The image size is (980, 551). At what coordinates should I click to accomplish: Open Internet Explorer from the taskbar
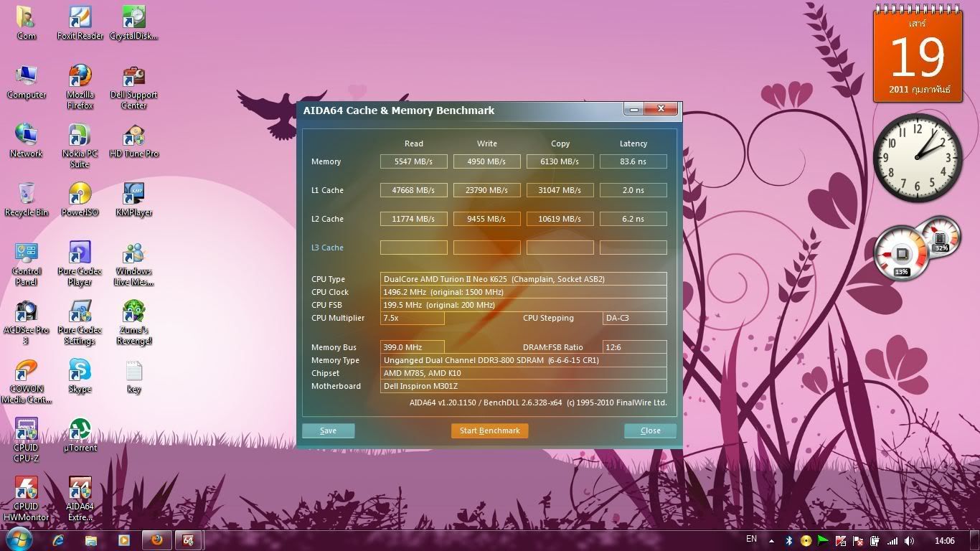(x=58, y=540)
